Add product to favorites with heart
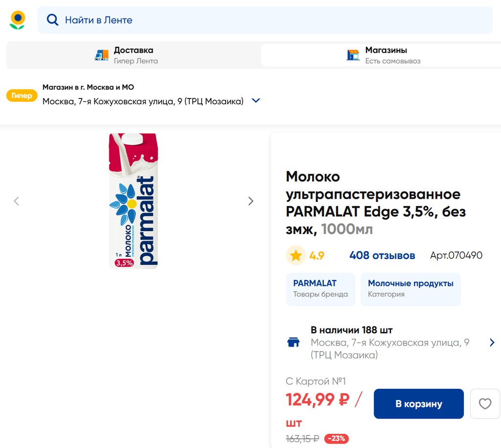 484,404
